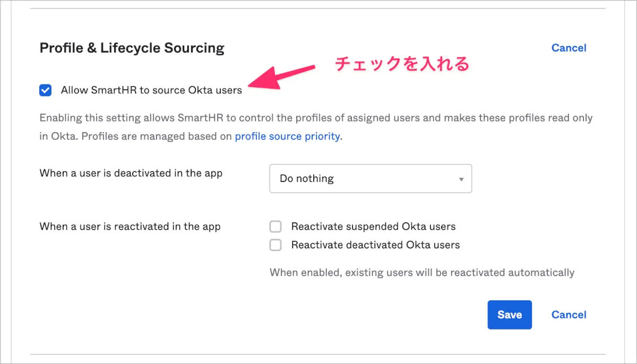Click the Do nothing selected value text
This screenshot has height=364, width=637.
coord(307,179)
